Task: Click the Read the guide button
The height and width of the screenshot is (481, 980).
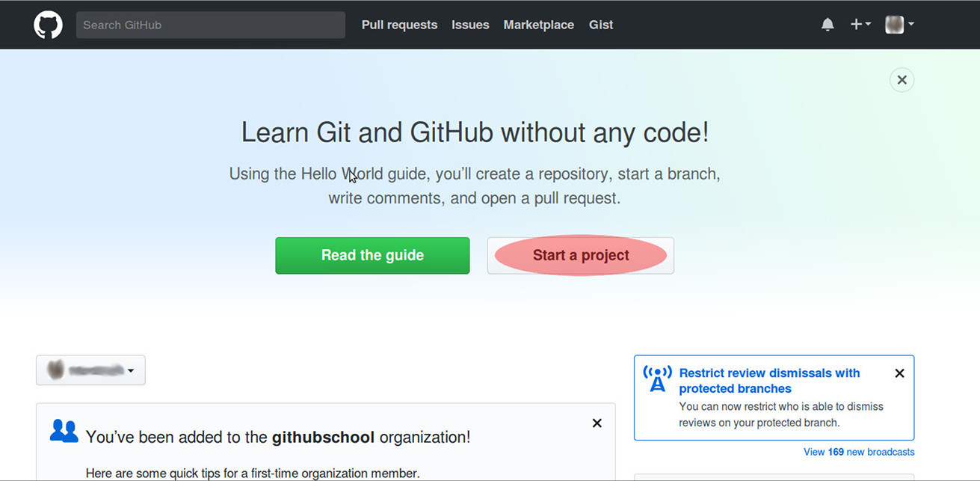Action: pos(372,255)
